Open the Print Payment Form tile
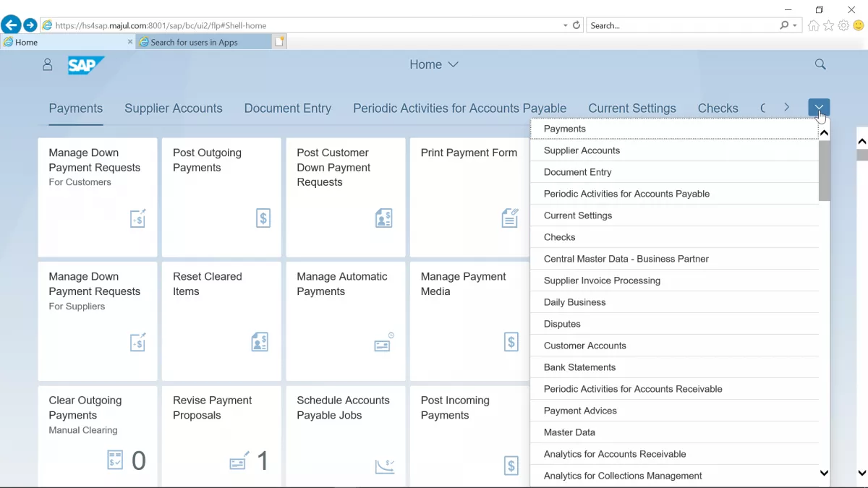The height and width of the screenshot is (488, 868). [469, 197]
